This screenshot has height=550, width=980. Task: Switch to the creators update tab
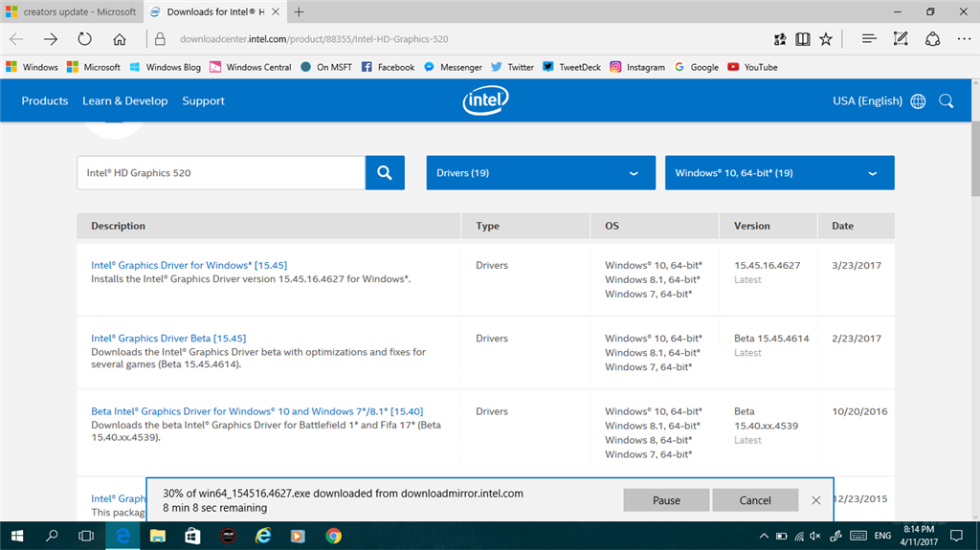tap(71, 11)
